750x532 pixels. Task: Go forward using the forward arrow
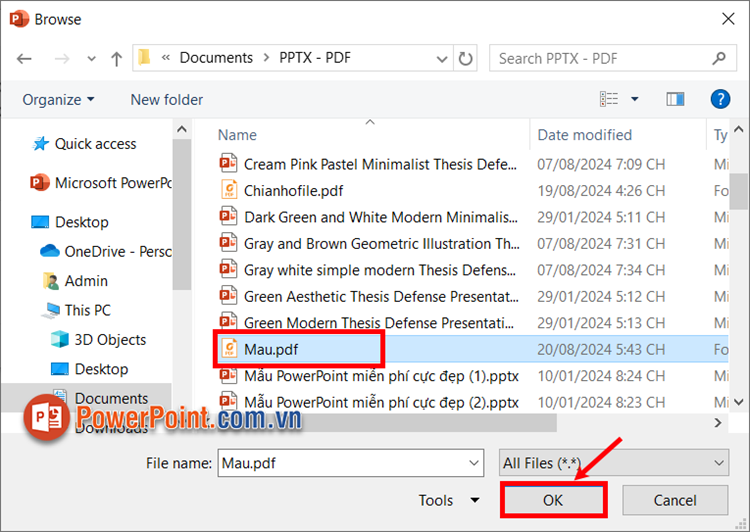[62, 59]
